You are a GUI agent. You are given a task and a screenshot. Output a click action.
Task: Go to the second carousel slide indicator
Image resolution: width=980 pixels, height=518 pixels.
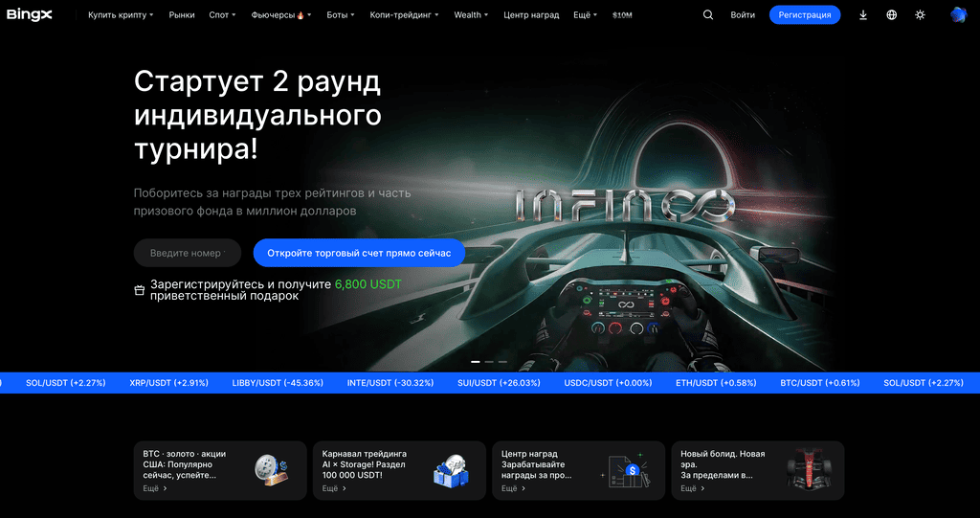tap(489, 362)
